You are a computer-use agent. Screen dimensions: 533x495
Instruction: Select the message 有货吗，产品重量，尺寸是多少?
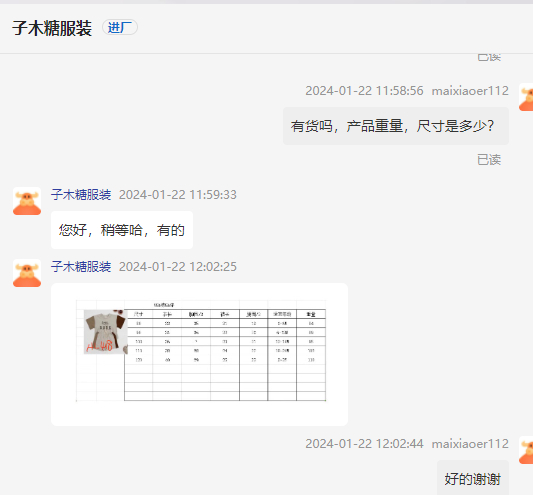tap(396, 126)
